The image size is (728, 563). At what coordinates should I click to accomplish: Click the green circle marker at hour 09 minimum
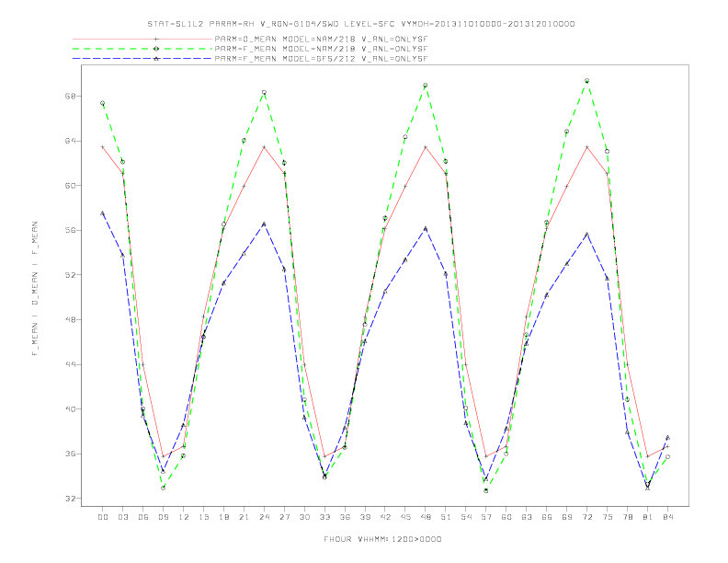tap(164, 488)
